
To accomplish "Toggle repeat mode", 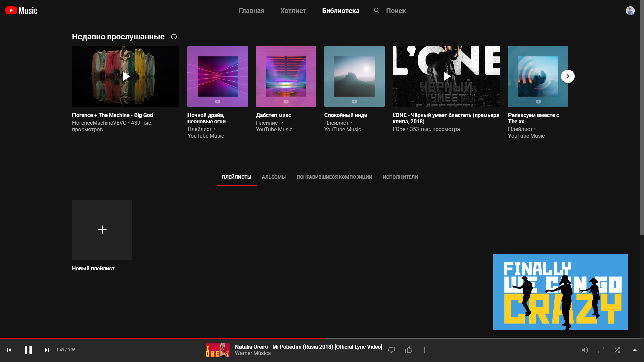I will point(601,350).
